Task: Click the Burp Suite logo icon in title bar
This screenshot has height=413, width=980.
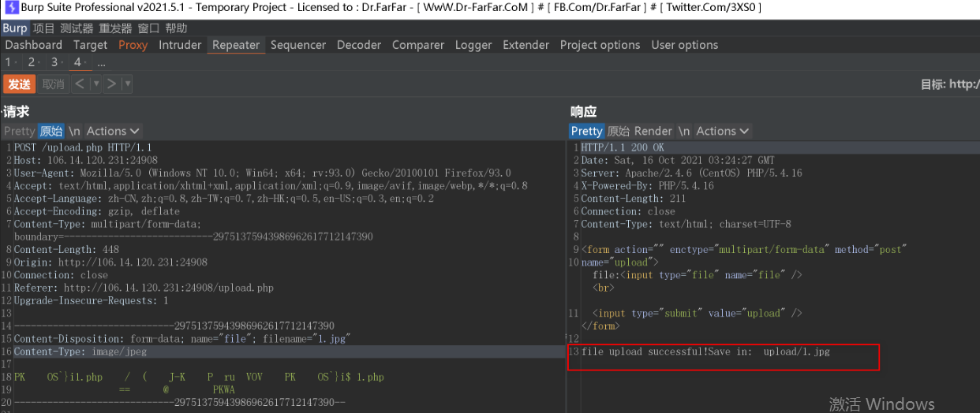Action: click(x=12, y=7)
